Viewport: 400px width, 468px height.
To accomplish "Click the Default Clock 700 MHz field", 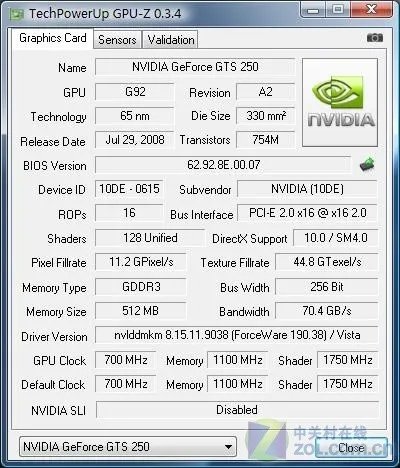I will point(126,384).
